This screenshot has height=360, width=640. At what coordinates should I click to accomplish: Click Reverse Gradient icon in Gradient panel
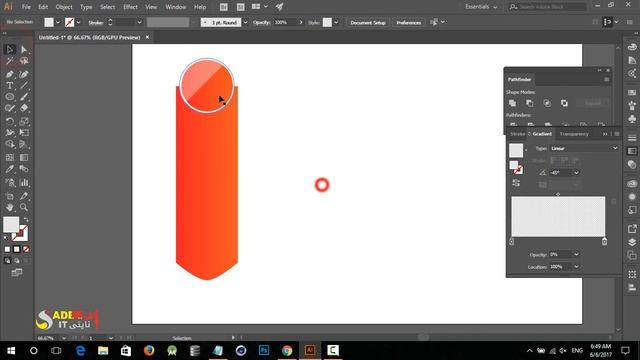(x=516, y=183)
